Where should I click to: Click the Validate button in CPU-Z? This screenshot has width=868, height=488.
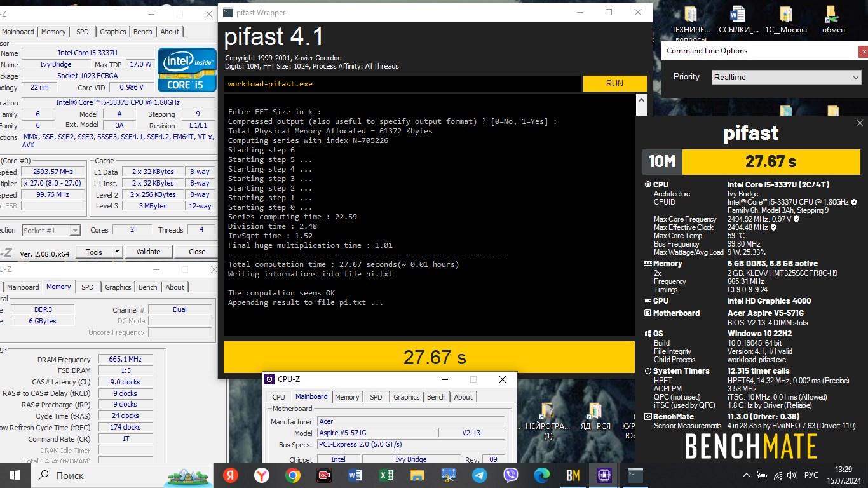click(148, 252)
